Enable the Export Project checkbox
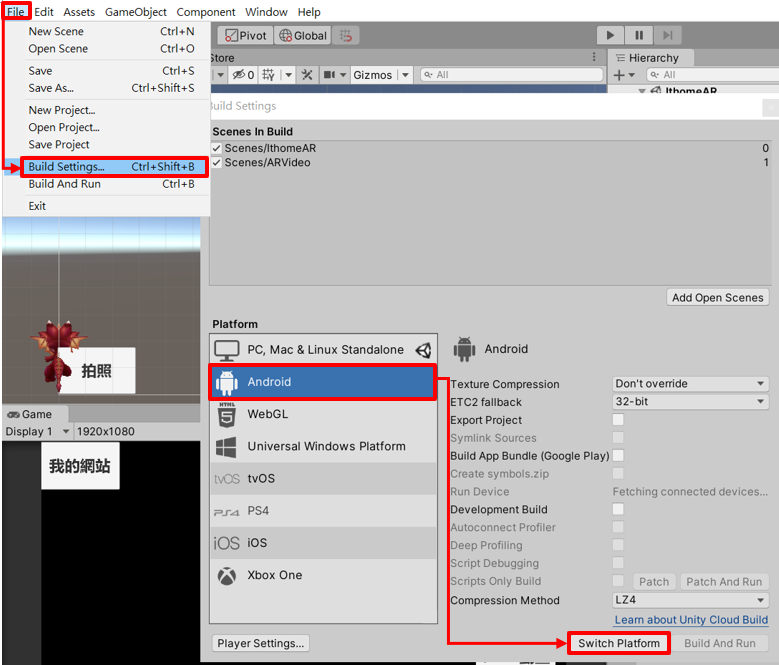The image size is (779, 665). click(618, 420)
